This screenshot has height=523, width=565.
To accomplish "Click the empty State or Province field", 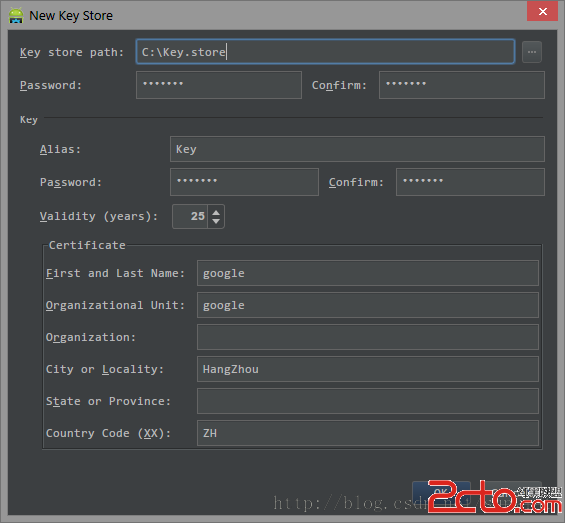I will [x=368, y=401].
